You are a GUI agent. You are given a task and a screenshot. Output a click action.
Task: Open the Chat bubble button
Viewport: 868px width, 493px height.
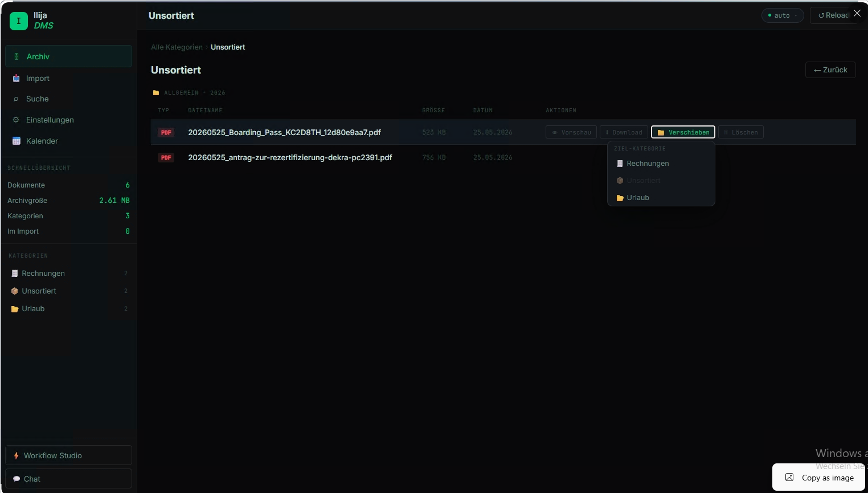(x=68, y=479)
